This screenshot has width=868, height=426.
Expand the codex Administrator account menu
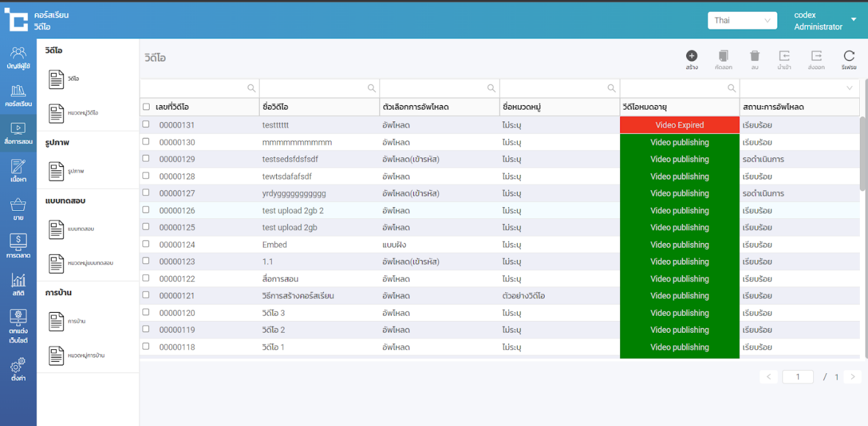click(854, 20)
